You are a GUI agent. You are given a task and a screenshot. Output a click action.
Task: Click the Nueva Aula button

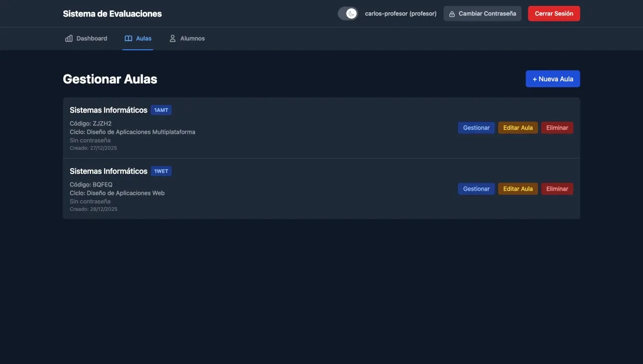point(553,78)
